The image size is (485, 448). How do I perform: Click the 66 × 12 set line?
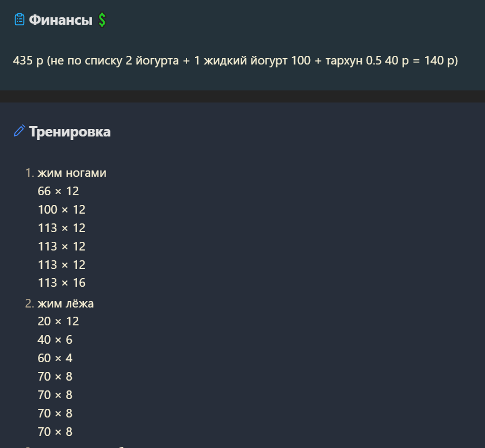(58, 191)
